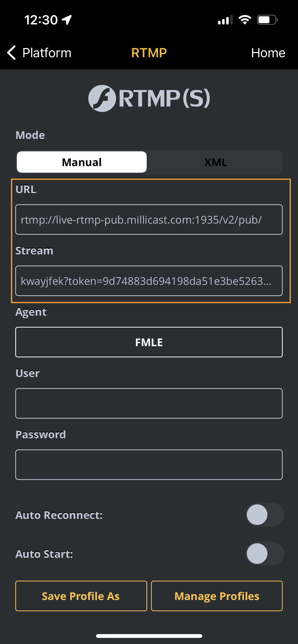Tap the location arrow status icon
The image size is (298, 644).
67,20
